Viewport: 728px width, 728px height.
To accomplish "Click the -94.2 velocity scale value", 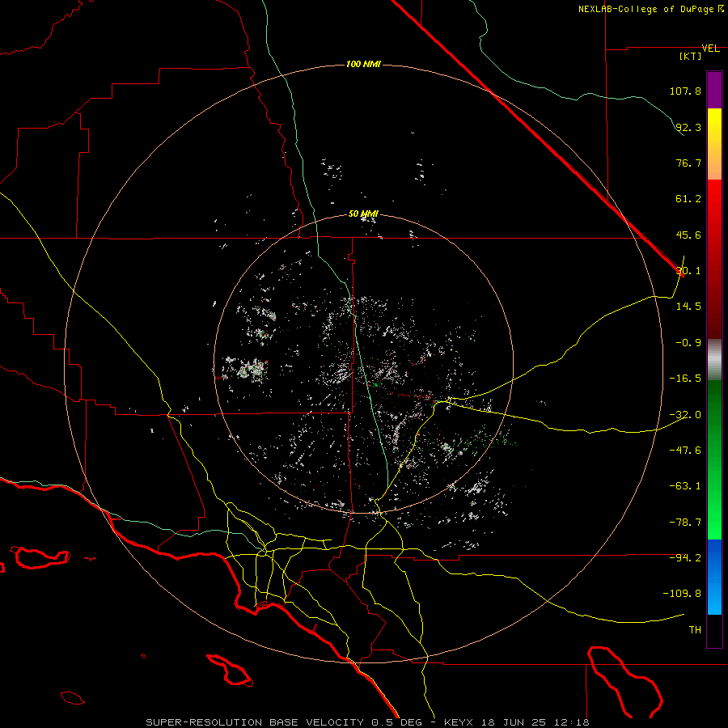I will click(x=685, y=558).
